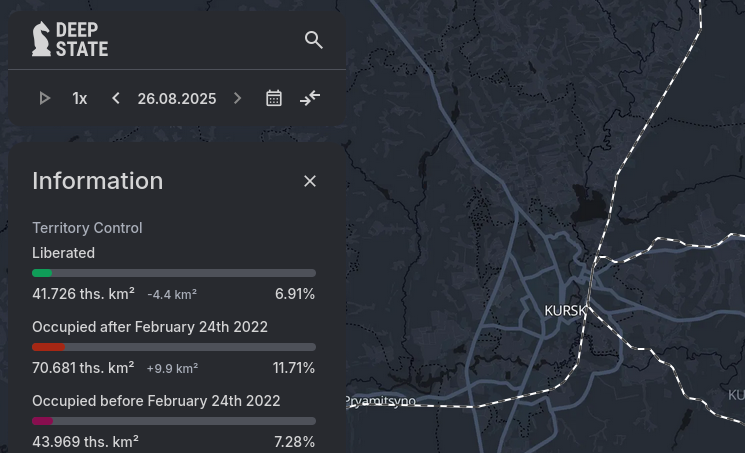
Task: Start timeline playback with play button
Action: [45, 98]
